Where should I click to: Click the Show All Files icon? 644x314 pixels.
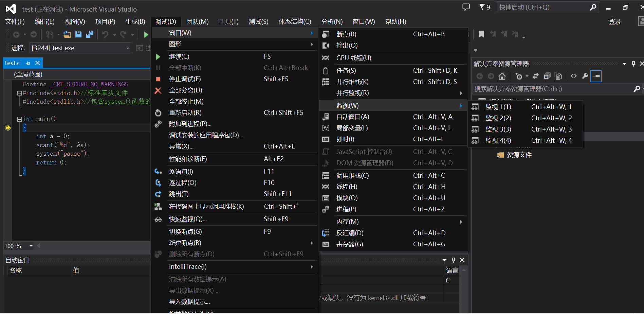(x=558, y=76)
